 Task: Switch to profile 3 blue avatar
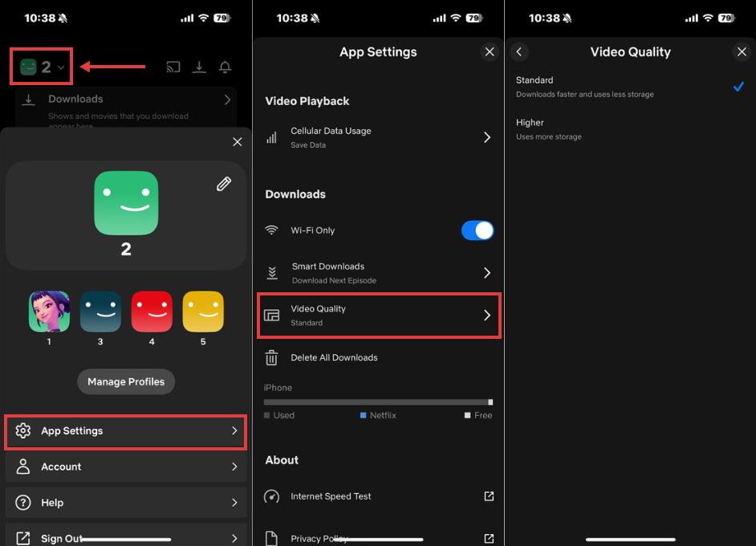tap(100, 312)
